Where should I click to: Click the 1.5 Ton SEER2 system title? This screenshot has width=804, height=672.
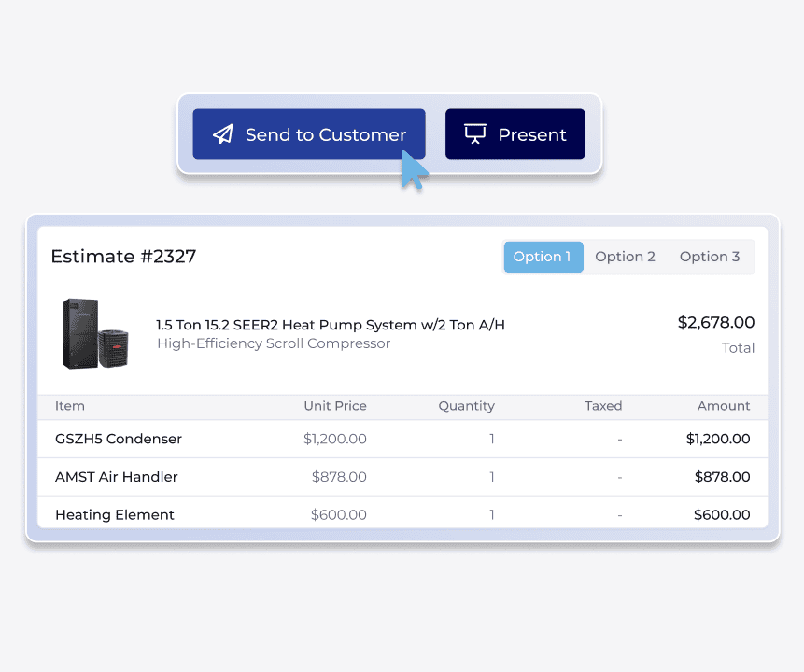(x=329, y=324)
